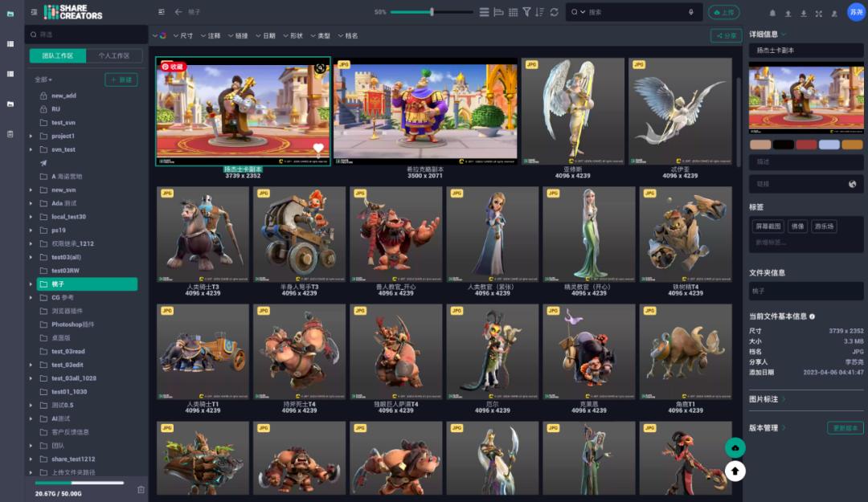Open the search type dropdown arrow
This screenshot has height=502, width=868.
(583, 11)
